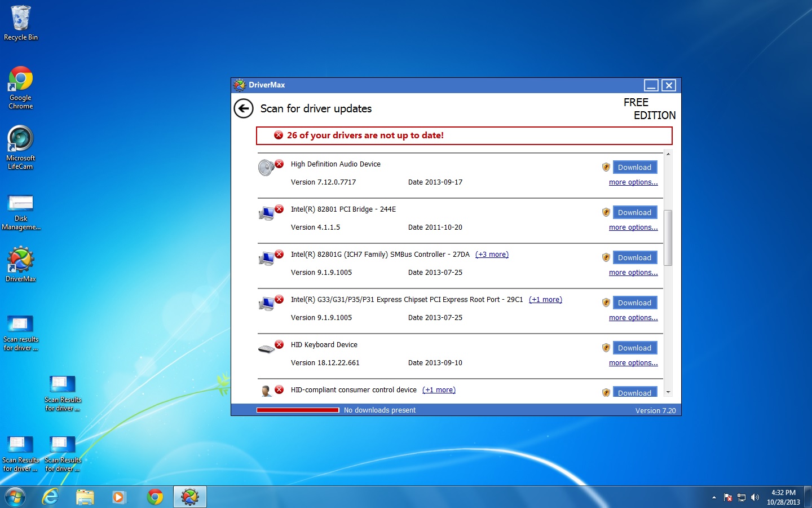Select the SMBus Controller 27DA device icon
Image resolution: width=812 pixels, height=508 pixels.
[266, 259]
